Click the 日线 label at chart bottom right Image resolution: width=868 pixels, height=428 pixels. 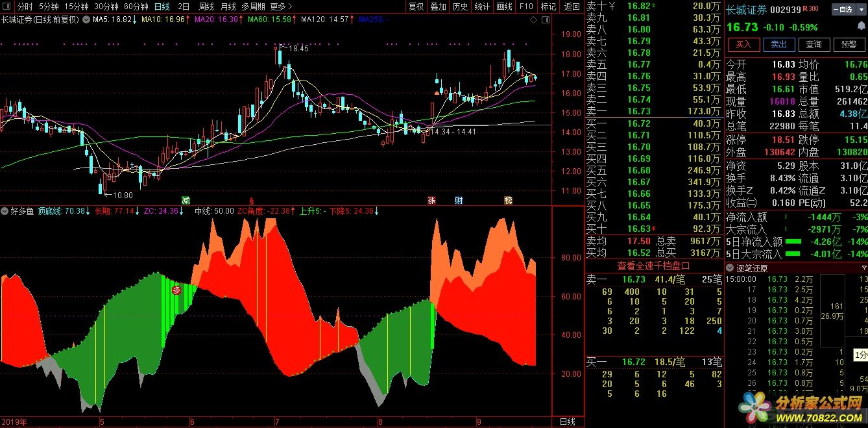coord(567,422)
